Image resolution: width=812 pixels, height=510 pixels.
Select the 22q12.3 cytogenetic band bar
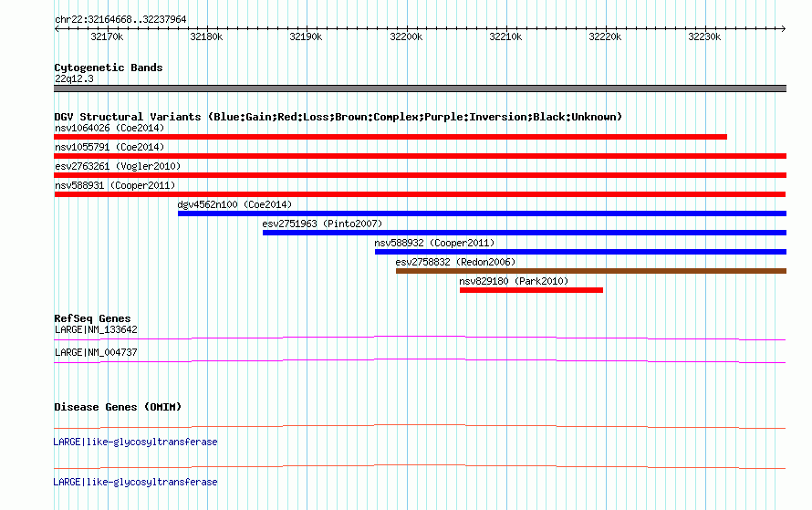(x=420, y=88)
